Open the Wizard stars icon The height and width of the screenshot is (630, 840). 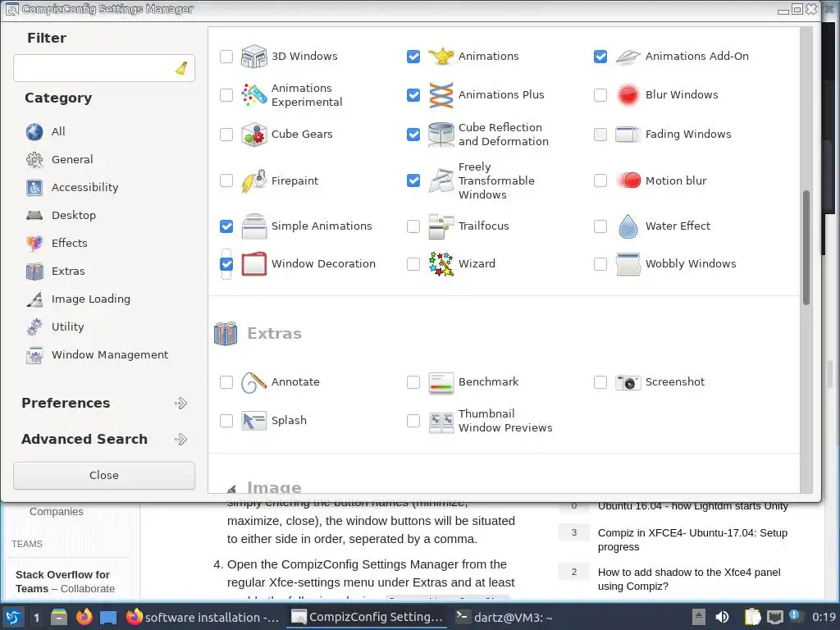[x=441, y=264]
